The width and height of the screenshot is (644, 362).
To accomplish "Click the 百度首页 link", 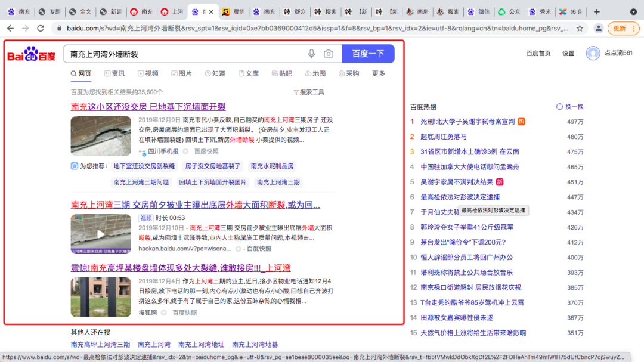I will (538, 54).
